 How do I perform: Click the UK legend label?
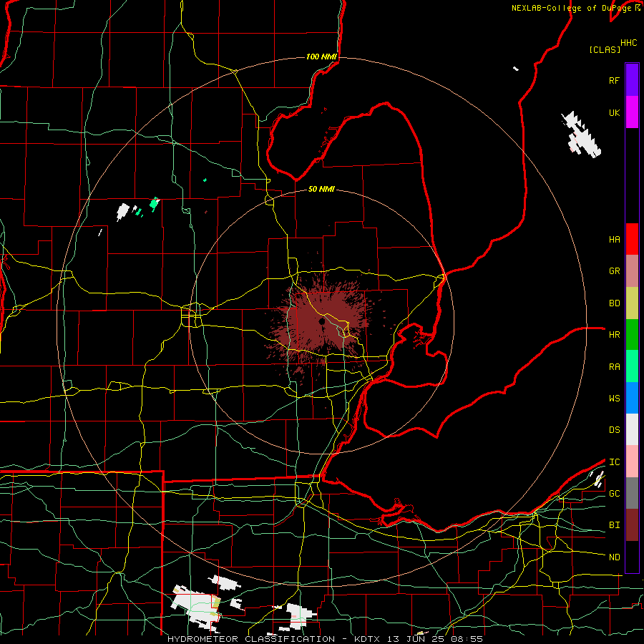[x=614, y=113]
